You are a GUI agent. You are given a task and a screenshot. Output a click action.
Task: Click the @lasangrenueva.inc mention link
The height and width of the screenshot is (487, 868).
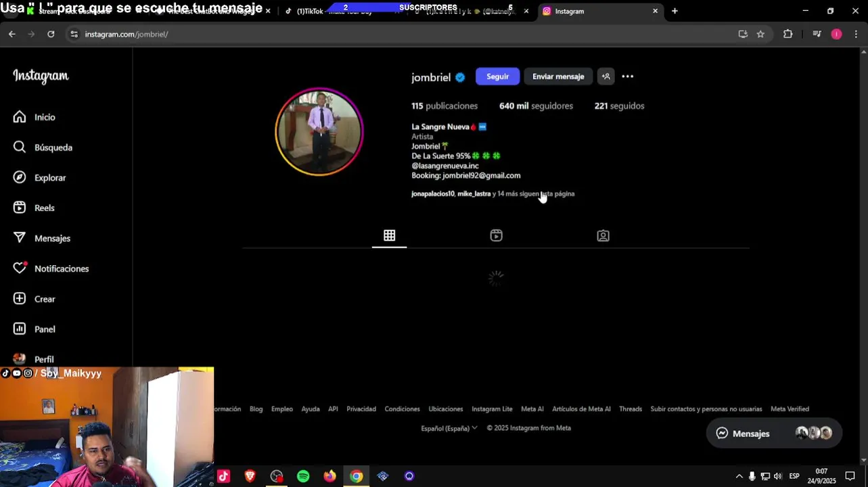(445, 166)
